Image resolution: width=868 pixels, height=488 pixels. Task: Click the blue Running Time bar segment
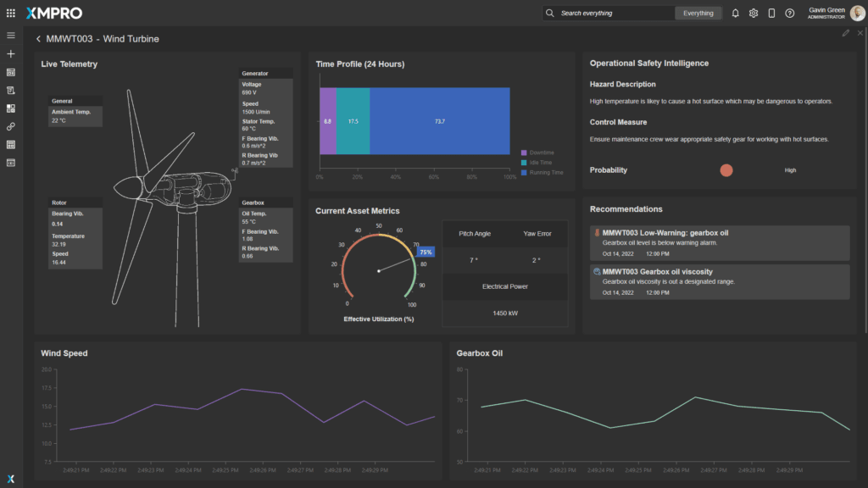439,121
